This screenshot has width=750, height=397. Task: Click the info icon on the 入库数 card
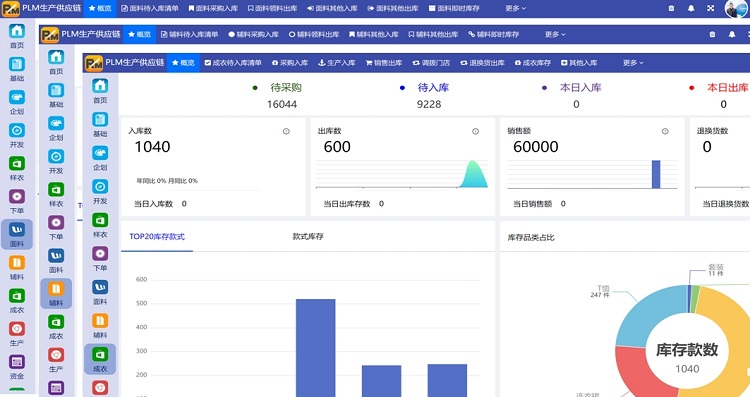click(x=286, y=132)
